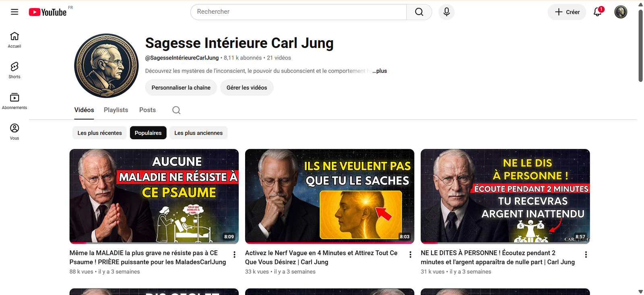Screen dimensions: 644x295
Task: Open the notifications bell
Action: pos(598,12)
